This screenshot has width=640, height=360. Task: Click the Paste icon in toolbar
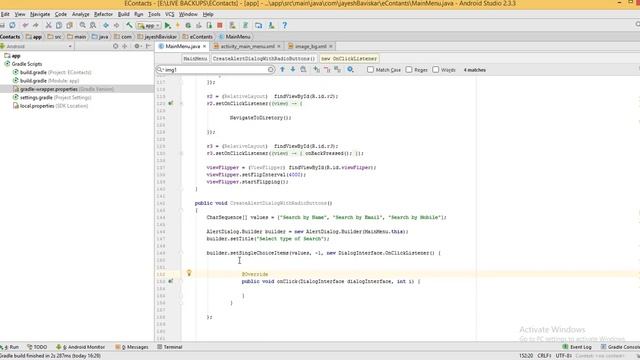click(69, 25)
